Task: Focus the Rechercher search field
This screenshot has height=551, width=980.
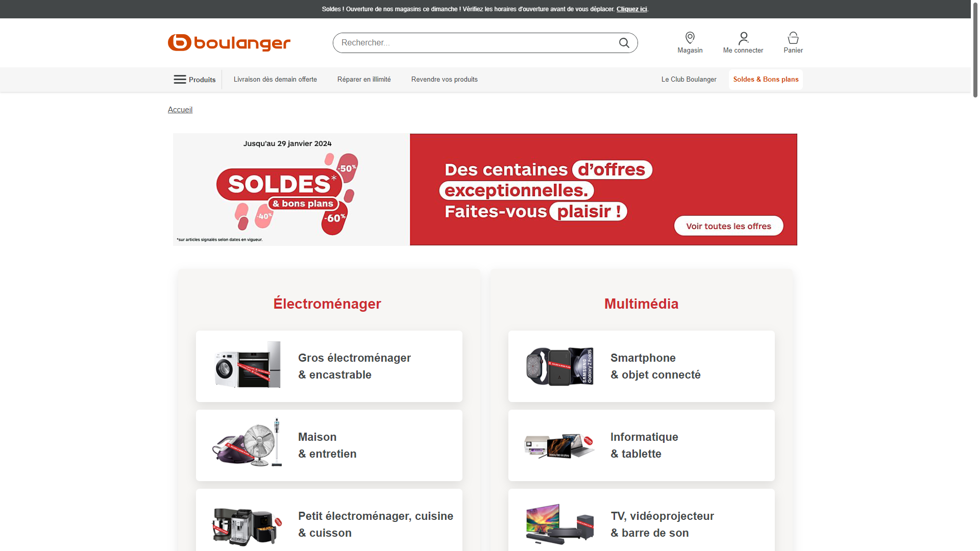Action: click(x=475, y=43)
